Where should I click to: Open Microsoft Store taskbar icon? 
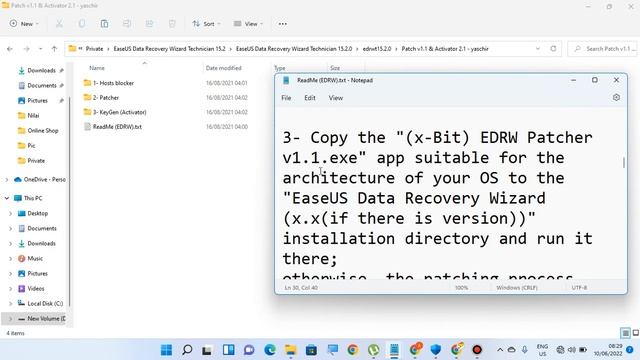[x=311, y=350]
